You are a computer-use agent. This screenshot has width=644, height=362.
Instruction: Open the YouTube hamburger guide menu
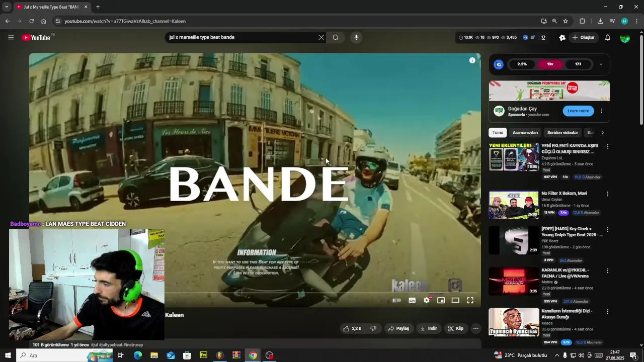tap(11, 37)
